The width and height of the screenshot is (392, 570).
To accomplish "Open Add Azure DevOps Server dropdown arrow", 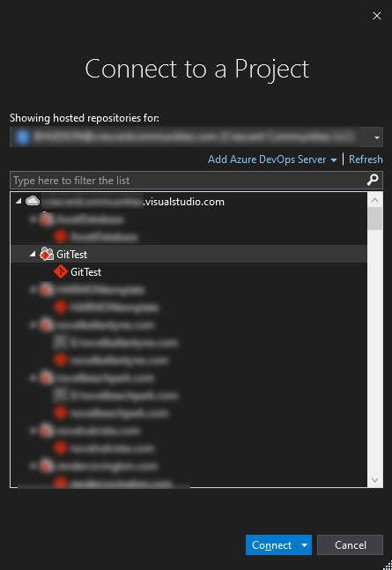I will point(334,160).
